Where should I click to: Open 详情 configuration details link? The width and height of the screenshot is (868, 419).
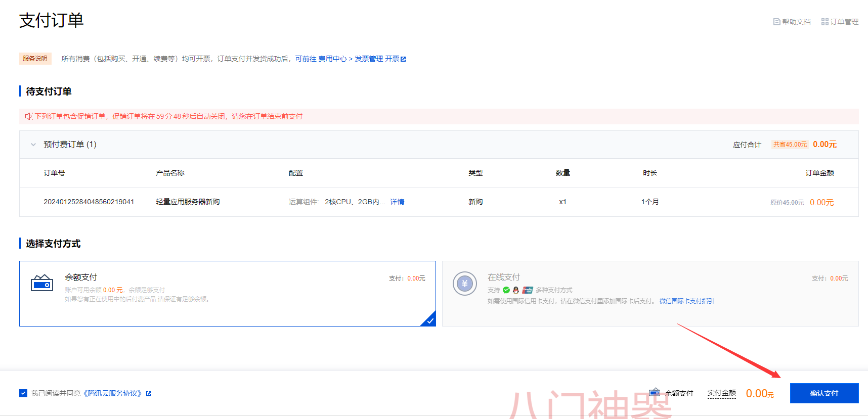tap(397, 202)
